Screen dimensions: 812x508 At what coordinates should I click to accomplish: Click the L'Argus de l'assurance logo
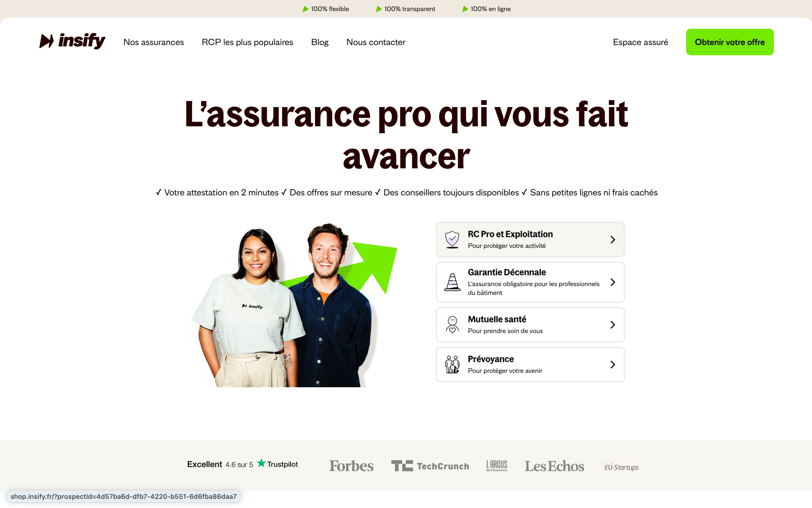tap(497, 466)
